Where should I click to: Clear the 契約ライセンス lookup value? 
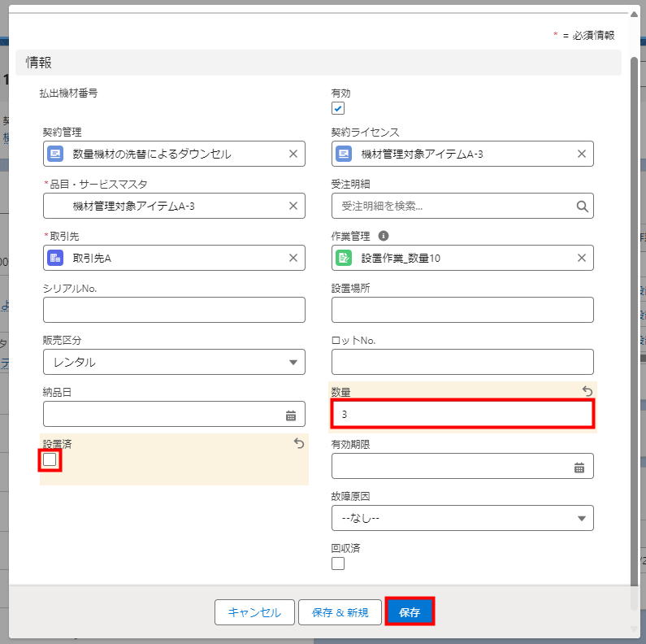tap(582, 154)
